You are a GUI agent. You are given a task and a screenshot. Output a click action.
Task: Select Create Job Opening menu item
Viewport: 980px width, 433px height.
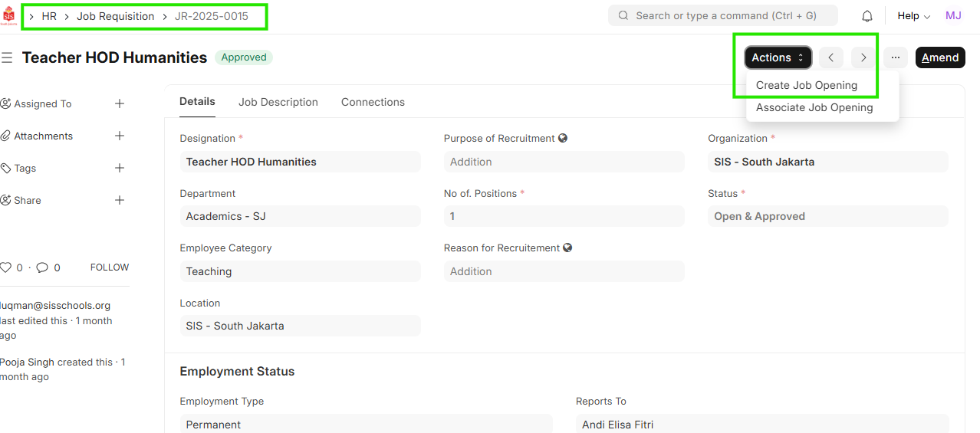[807, 85]
